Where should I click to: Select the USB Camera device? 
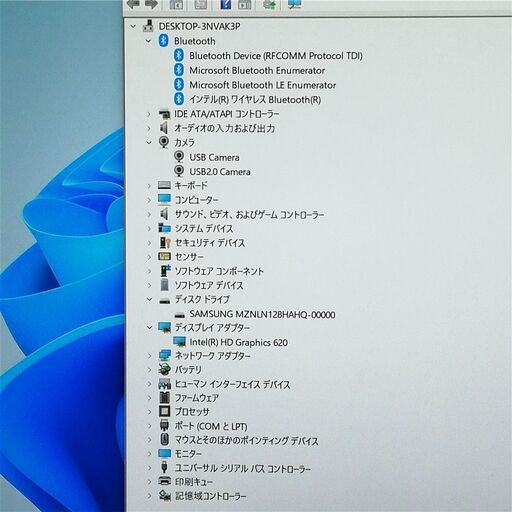pyautogui.click(x=214, y=157)
